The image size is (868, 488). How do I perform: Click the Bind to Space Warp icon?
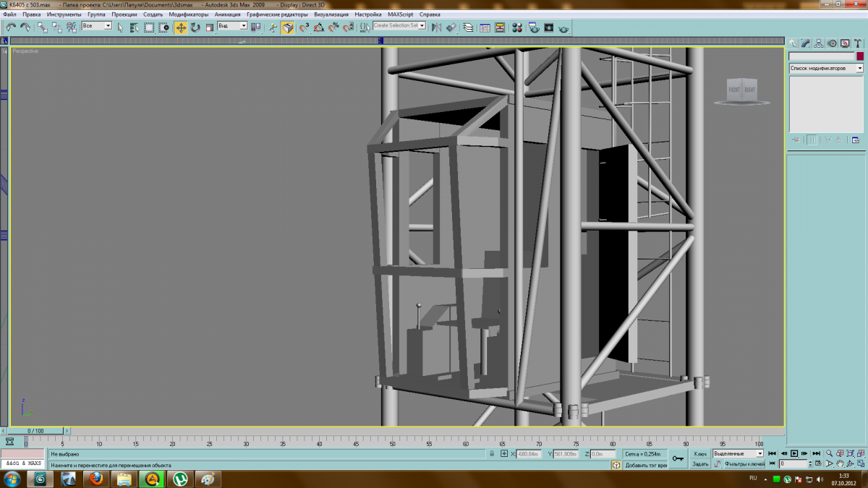point(72,27)
